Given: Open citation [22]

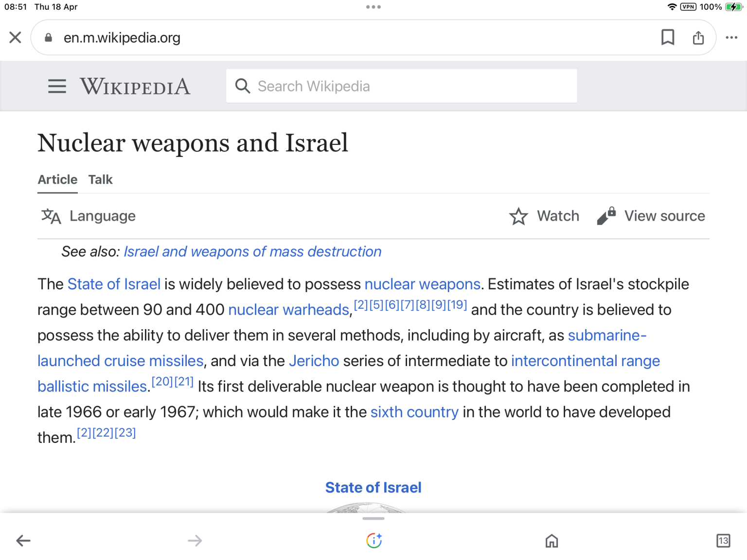Looking at the screenshot, I should [x=103, y=433].
